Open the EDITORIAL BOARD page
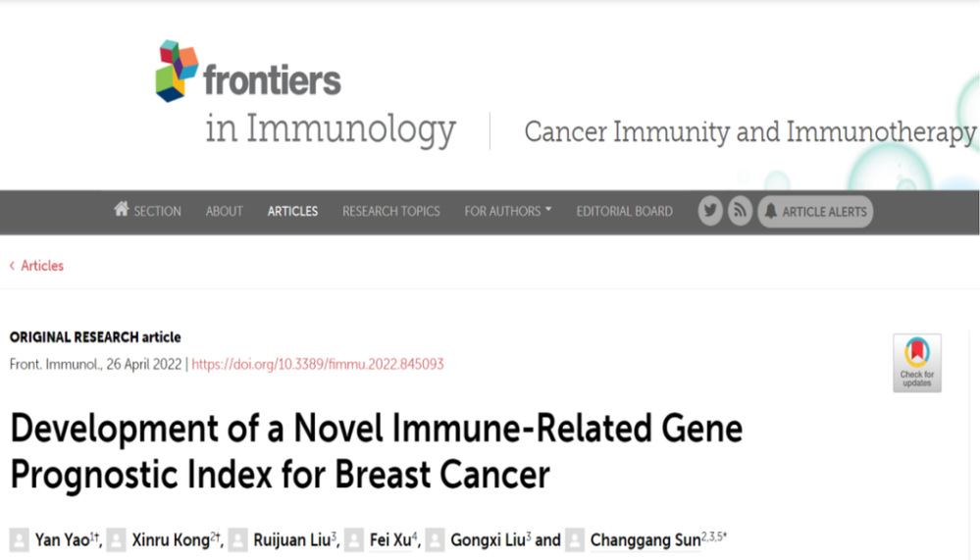The height and width of the screenshot is (560, 980). point(624,211)
